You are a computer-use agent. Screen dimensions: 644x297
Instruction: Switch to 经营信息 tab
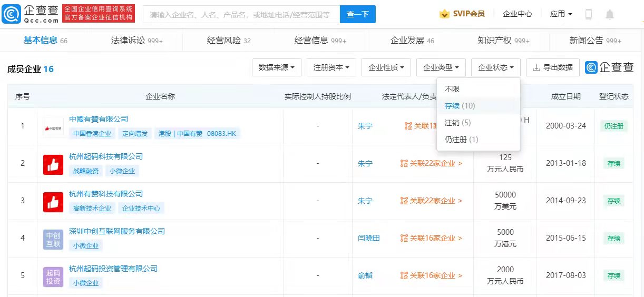click(x=320, y=41)
